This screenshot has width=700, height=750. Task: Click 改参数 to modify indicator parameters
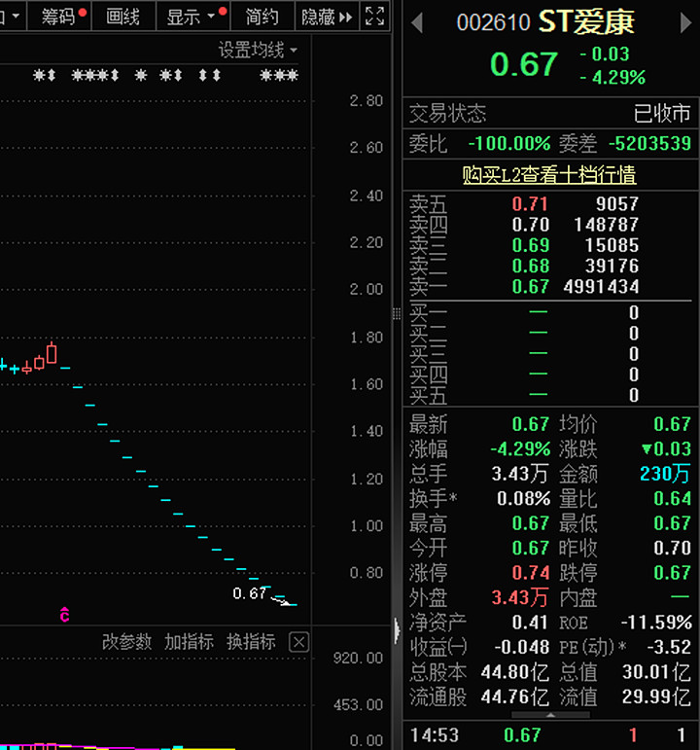coord(126,641)
